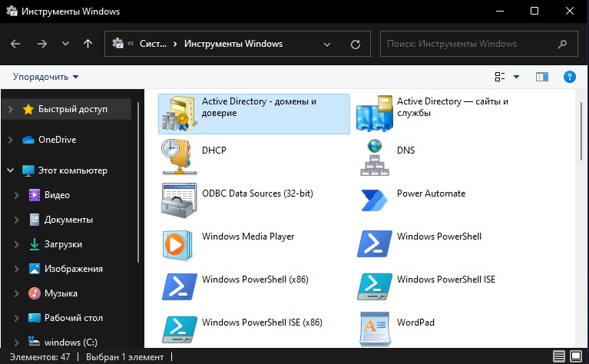Select the WordPad icon
The image size is (589, 364).
click(x=375, y=329)
